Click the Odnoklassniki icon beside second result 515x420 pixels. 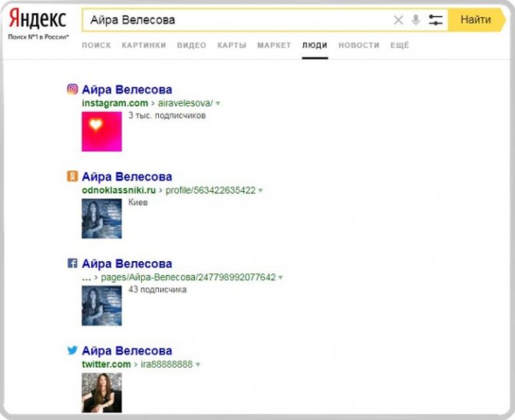[72, 176]
